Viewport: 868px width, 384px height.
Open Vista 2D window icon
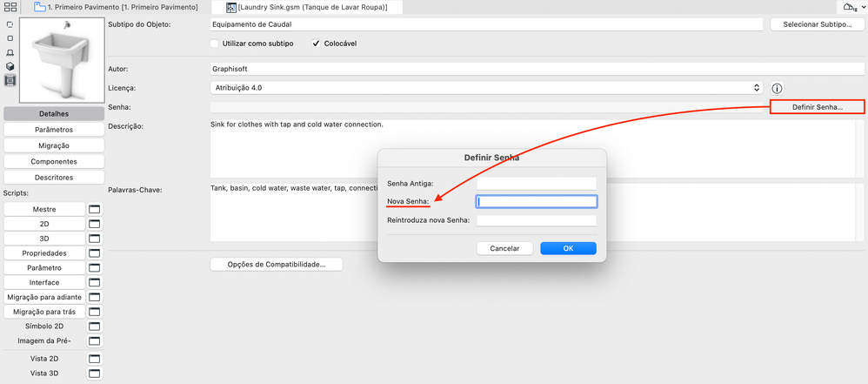coord(95,359)
